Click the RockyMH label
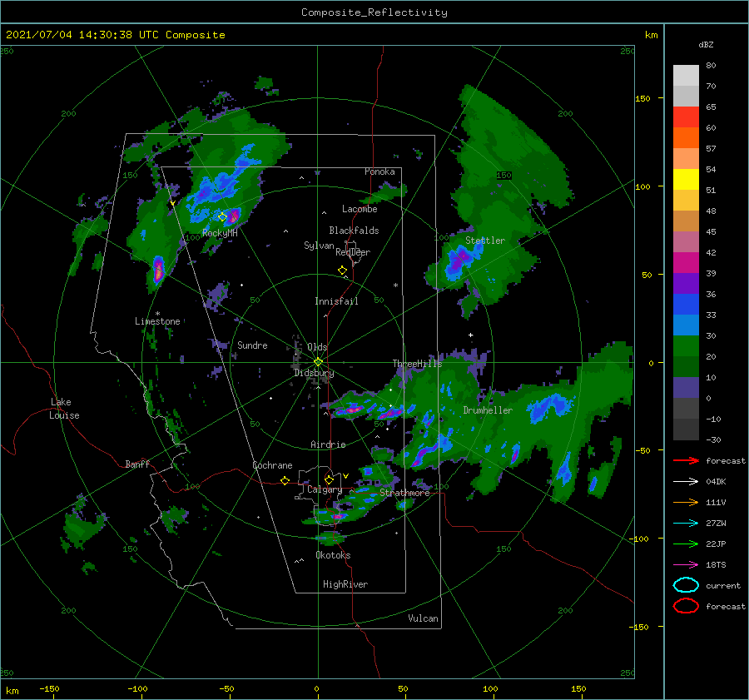Screen dimensions: 749x700 [220, 233]
